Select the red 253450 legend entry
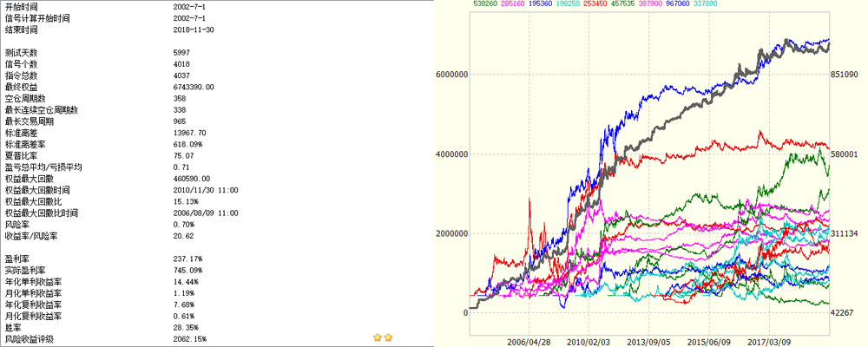Image resolution: width=868 pixels, height=347 pixels. pyautogui.click(x=620, y=4)
